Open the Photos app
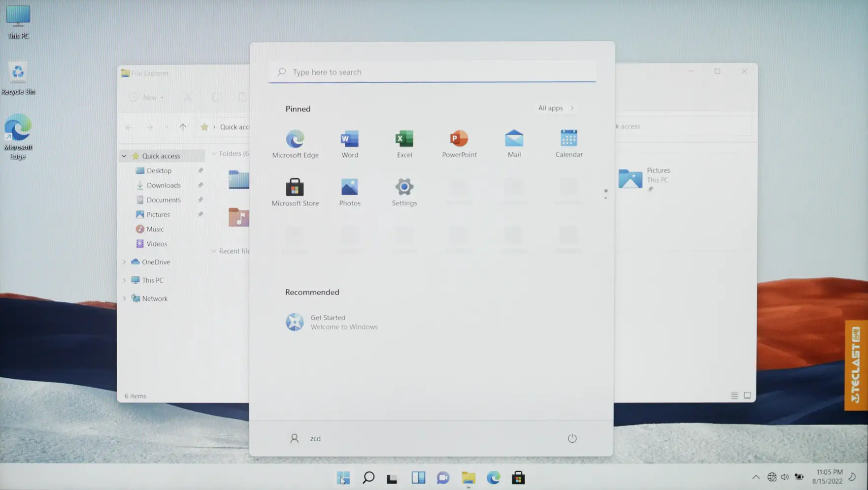The image size is (868, 490). pos(350,192)
